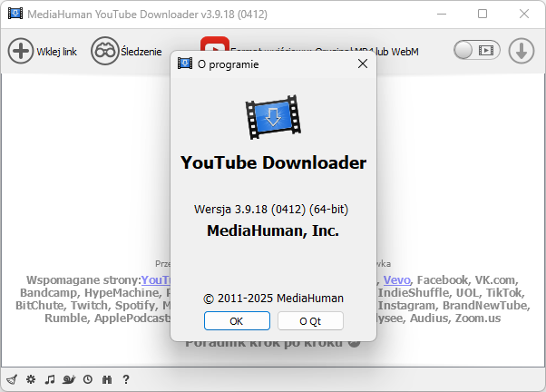Open settings gear icon in status bar
546x392 pixels.
[31, 379]
